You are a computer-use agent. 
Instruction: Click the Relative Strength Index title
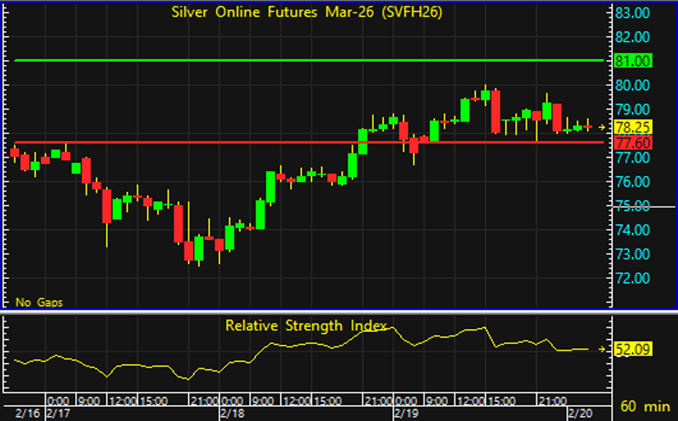click(306, 326)
